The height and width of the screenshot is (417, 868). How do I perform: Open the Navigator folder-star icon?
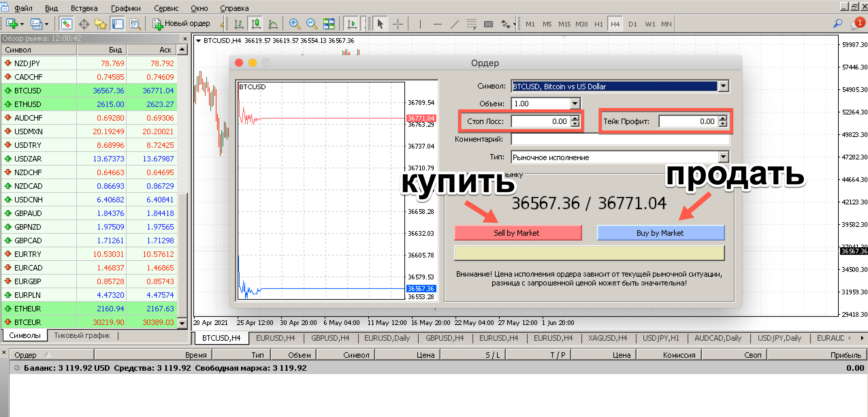point(100,24)
